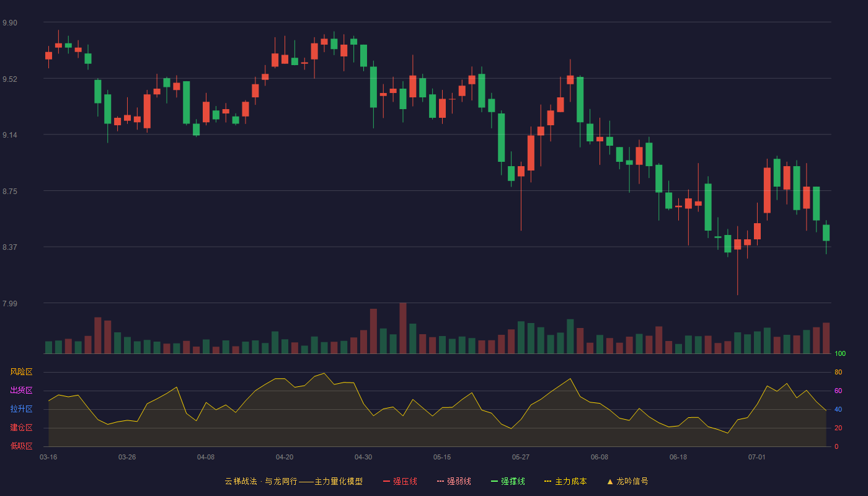The height and width of the screenshot is (496, 868).
Task: Click the 龙吟信号 triangle legend icon
Action: [610, 481]
